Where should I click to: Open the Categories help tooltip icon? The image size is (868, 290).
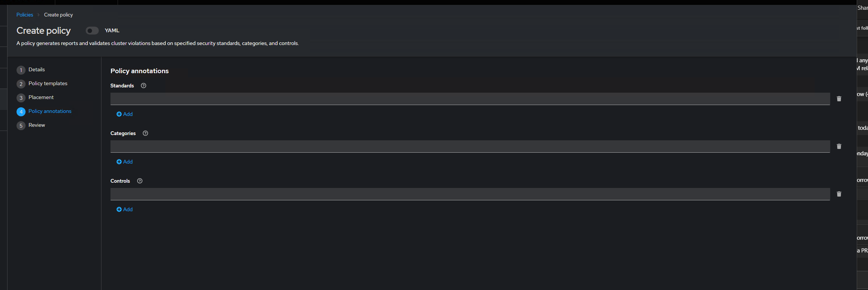[145, 133]
